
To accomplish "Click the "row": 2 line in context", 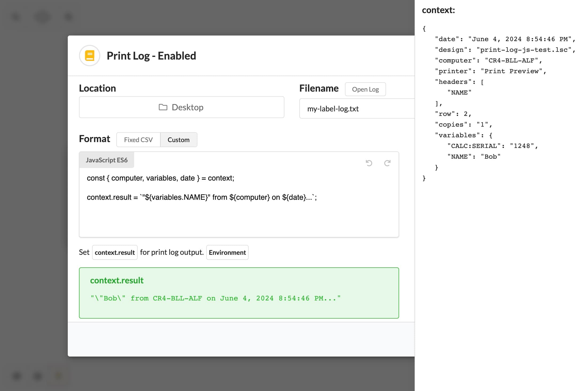I will tap(453, 114).
